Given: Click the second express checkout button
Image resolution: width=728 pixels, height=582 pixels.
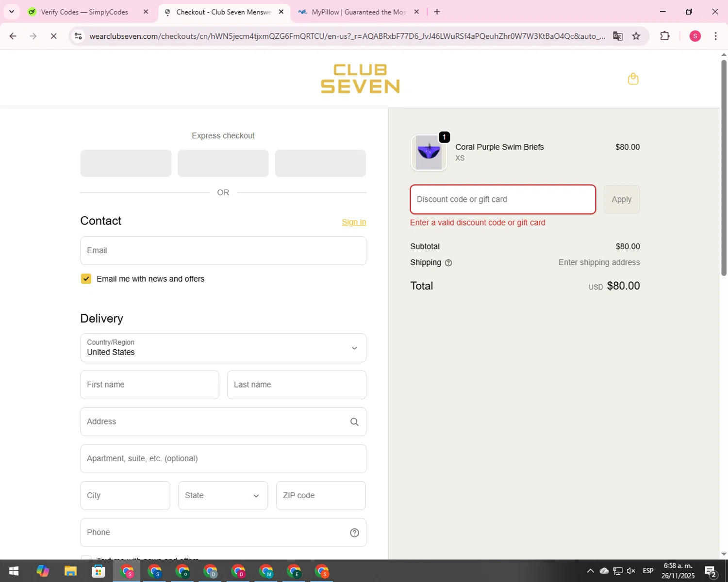Looking at the screenshot, I should 223,163.
